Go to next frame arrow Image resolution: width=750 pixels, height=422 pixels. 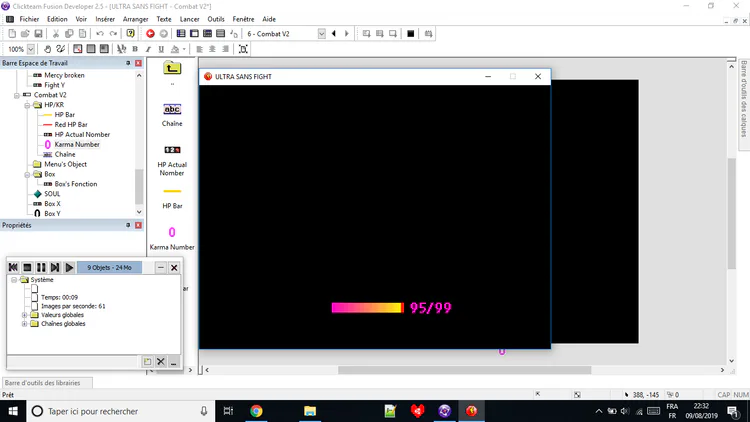[347, 33]
